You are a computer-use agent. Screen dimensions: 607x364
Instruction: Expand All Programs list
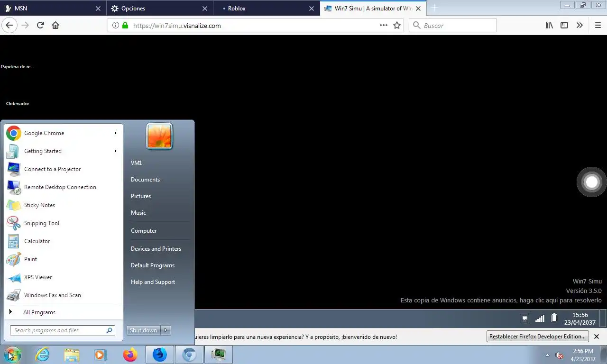(63, 312)
